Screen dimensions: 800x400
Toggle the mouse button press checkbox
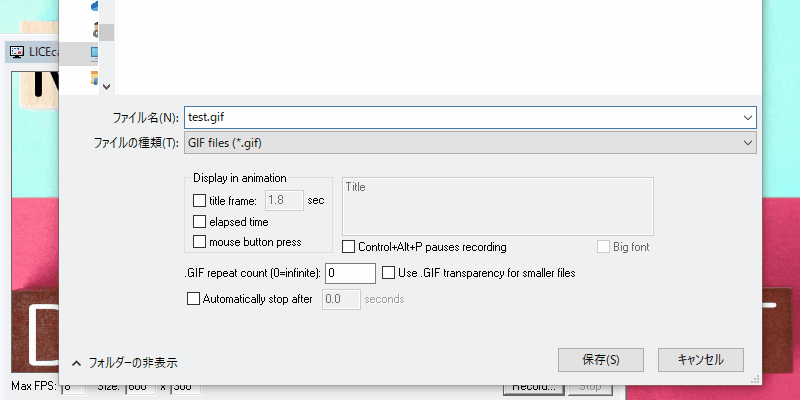pos(199,242)
